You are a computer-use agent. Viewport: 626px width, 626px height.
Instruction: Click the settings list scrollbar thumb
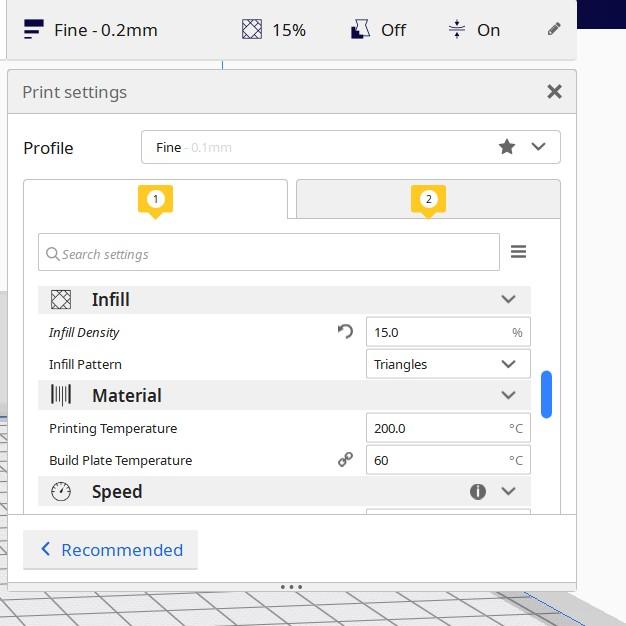(x=547, y=394)
